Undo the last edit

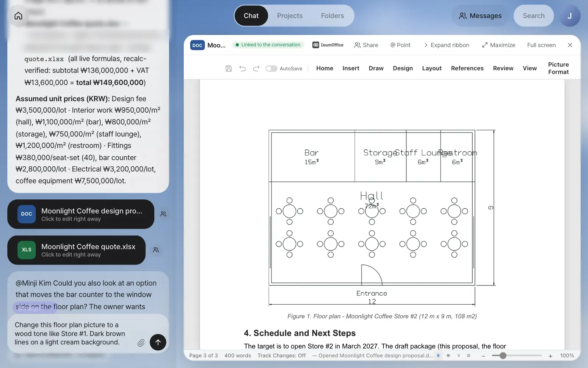click(x=243, y=68)
